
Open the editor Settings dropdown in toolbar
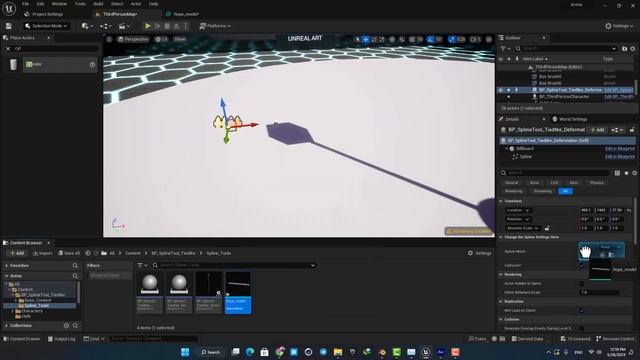point(619,26)
